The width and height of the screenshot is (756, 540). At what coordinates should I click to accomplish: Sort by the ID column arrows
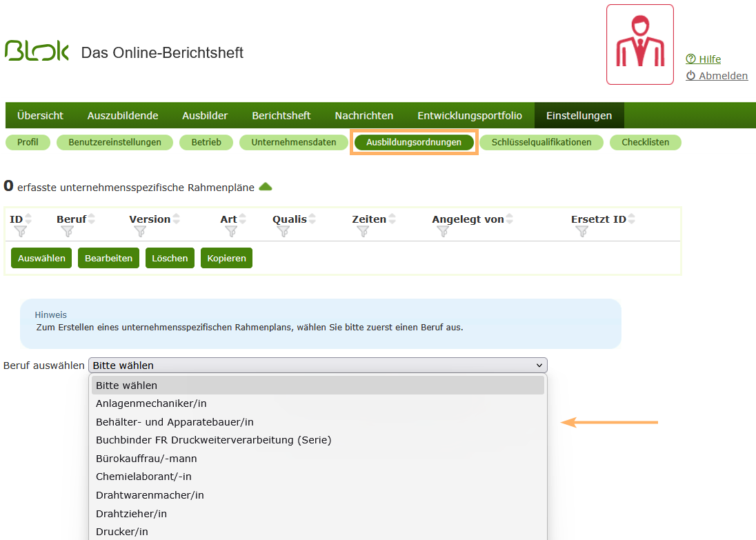coord(28,219)
